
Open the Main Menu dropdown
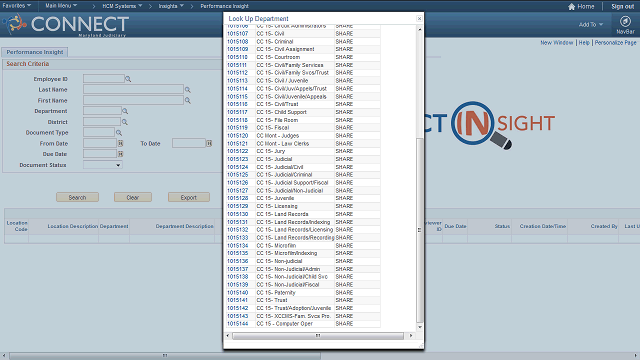click(61, 6)
